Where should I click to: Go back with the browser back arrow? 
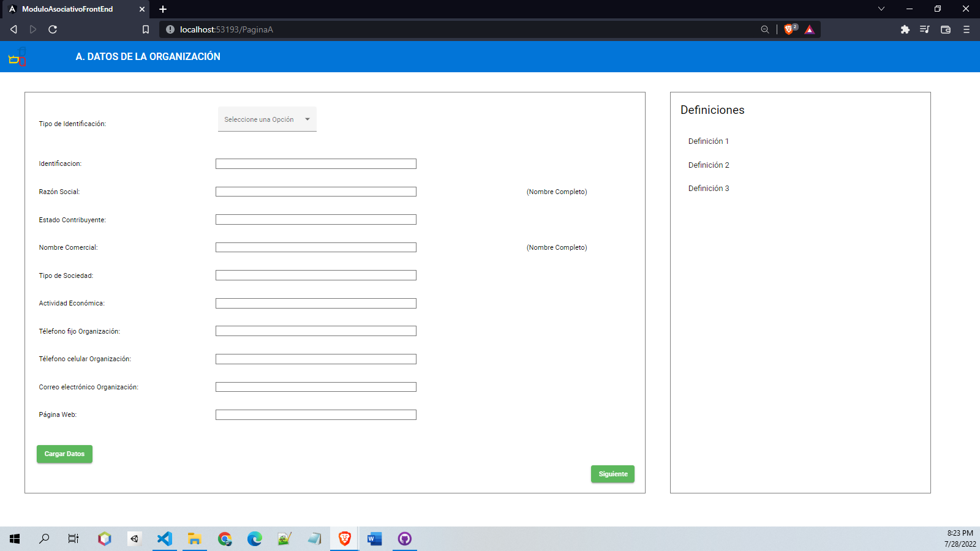click(13, 29)
